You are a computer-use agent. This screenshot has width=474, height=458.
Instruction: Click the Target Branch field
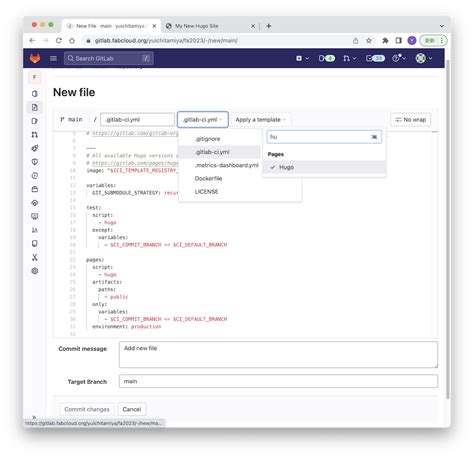click(278, 381)
